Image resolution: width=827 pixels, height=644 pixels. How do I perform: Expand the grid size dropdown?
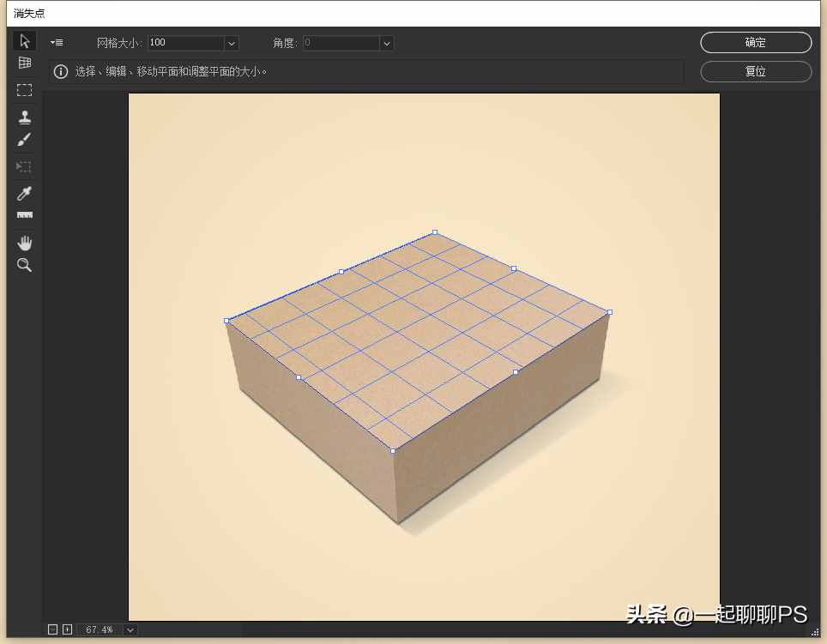tap(232, 43)
